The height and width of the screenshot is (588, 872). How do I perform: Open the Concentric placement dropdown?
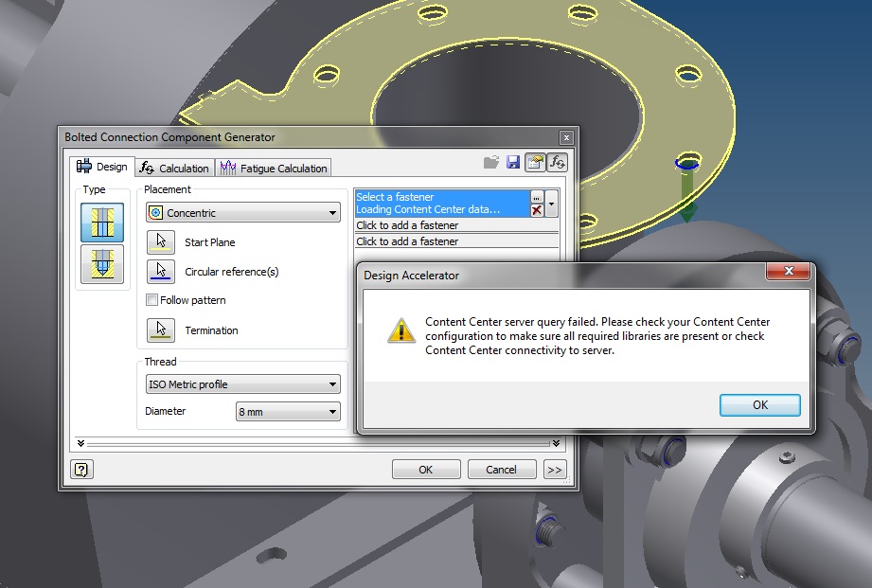coord(243,212)
